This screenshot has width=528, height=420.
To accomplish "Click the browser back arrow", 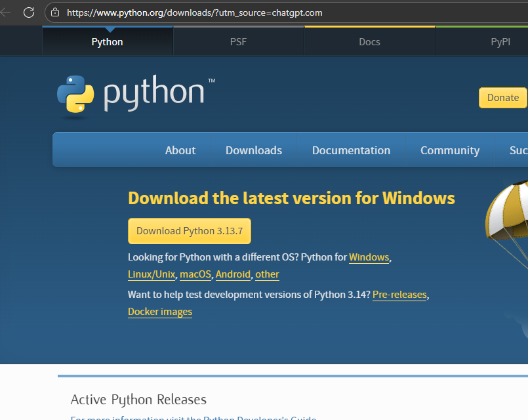I will pyautogui.click(x=6, y=12).
